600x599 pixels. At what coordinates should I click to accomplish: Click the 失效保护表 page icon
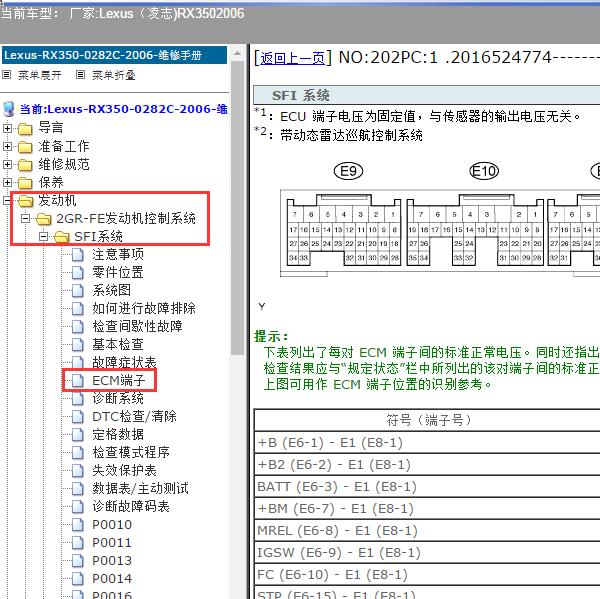coord(78,470)
